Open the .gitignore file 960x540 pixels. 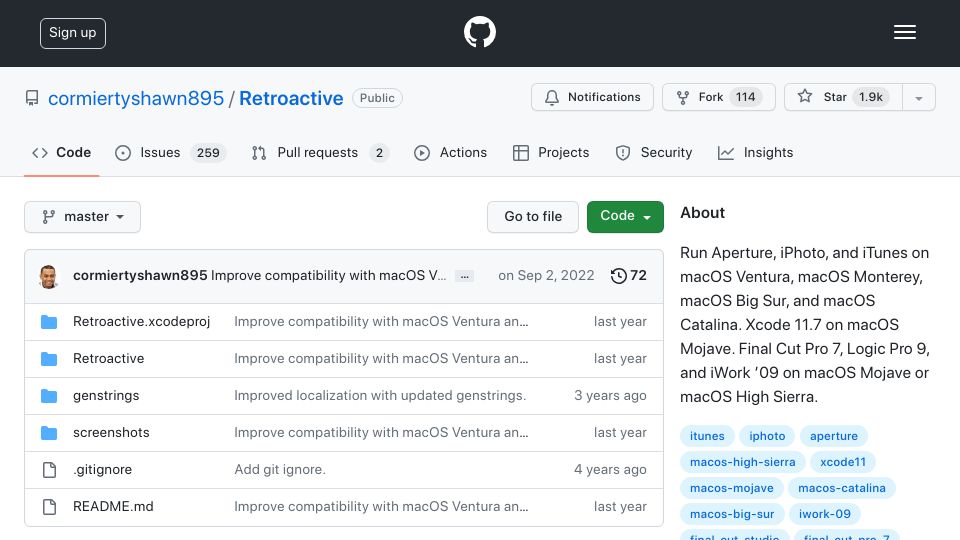coord(102,470)
